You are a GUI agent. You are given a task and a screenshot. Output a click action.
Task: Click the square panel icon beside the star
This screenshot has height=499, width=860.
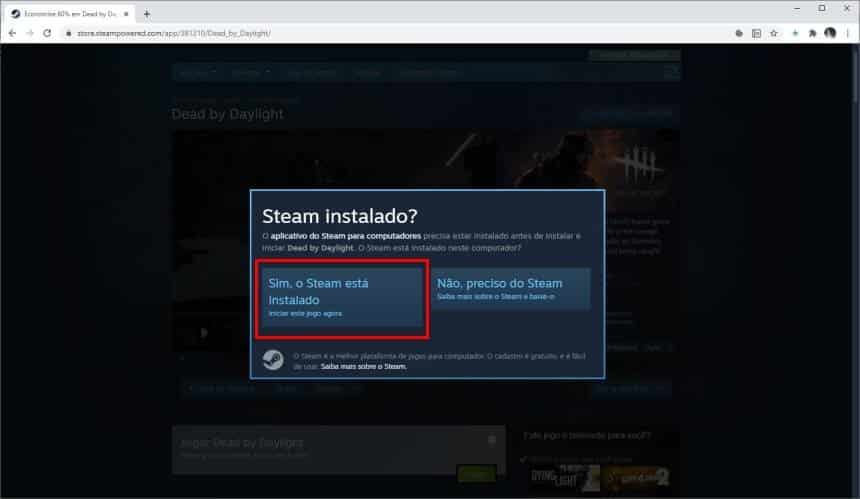pos(756,33)
